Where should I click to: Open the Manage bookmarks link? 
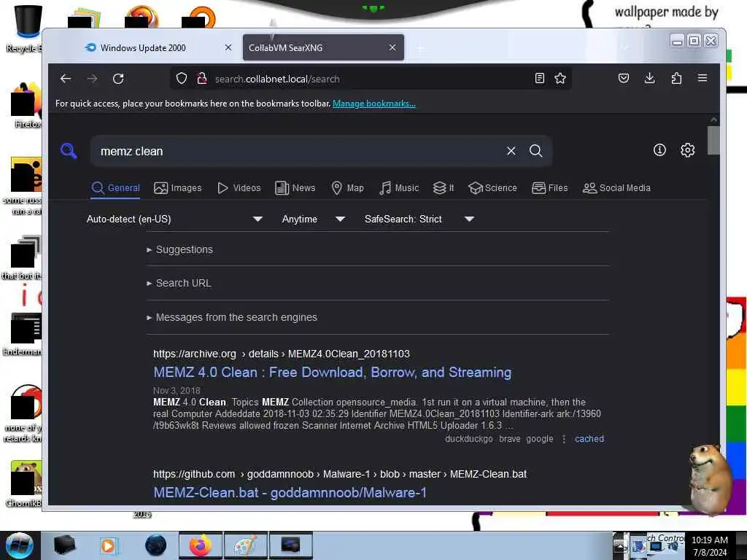click(x=374, y=104)
